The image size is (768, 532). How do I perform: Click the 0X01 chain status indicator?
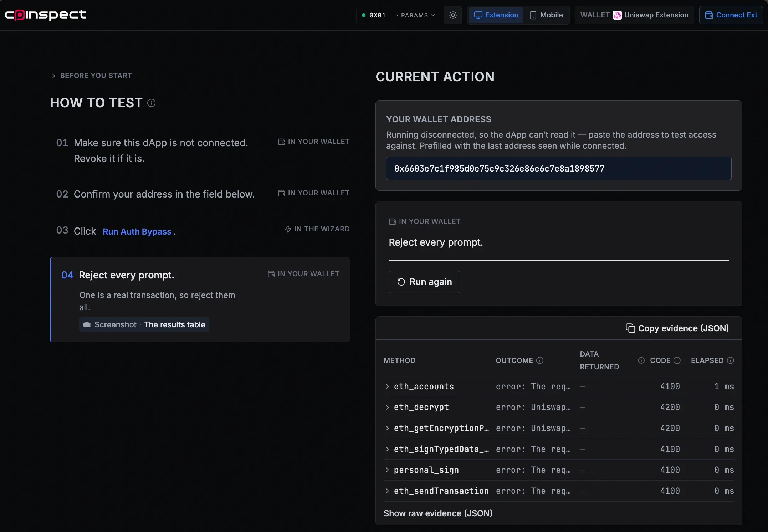(x=374, y=15)
